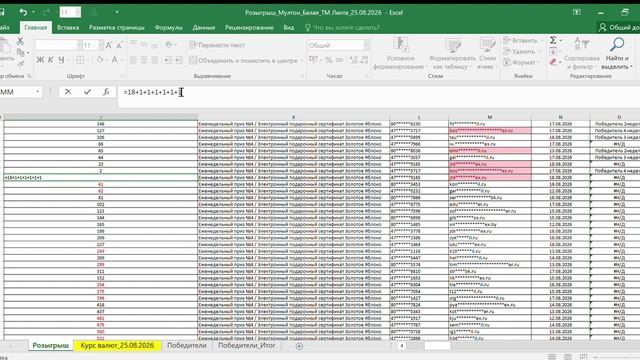
Task: Click the Decrease Font Size icon
Action: tap(119, 45)
